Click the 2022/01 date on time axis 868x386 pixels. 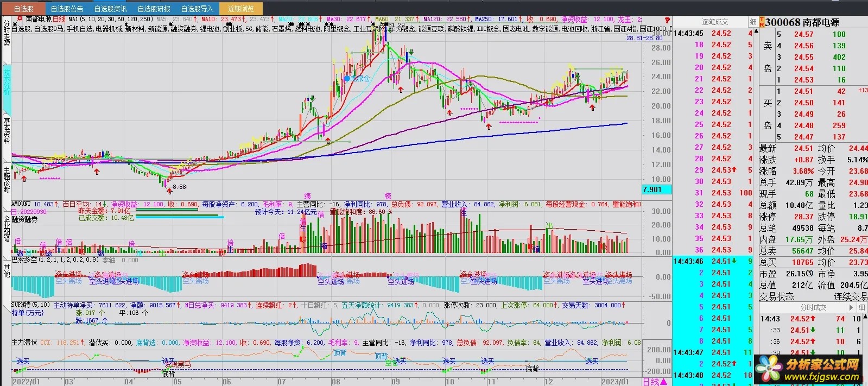point(26,382)
